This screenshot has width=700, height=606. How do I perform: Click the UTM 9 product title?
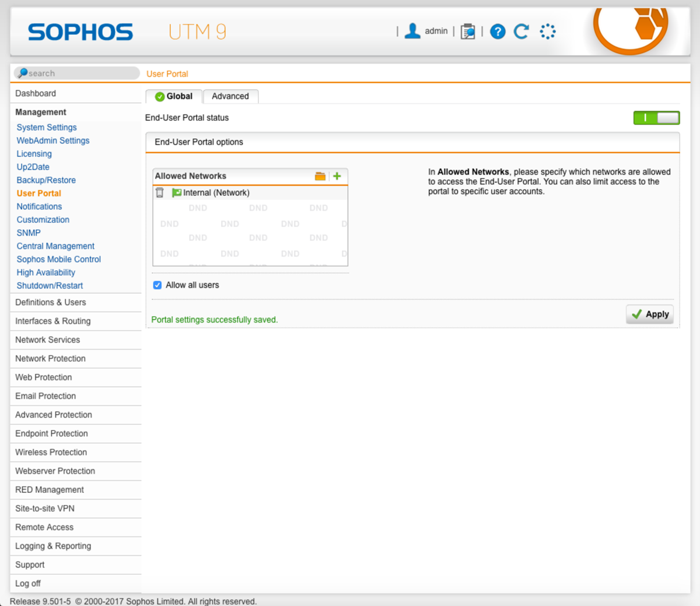point(197,31)
